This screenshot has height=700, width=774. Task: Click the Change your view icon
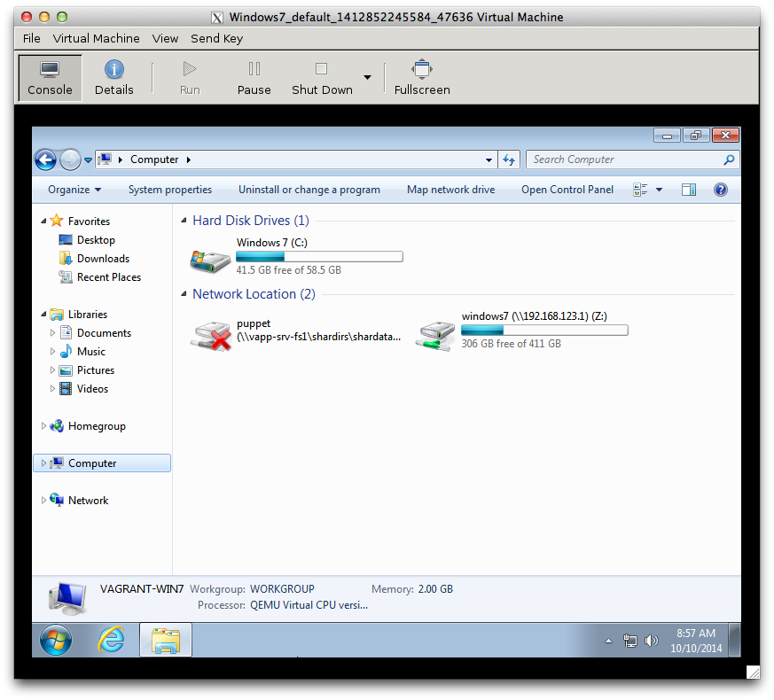click(x=640, y=190)
